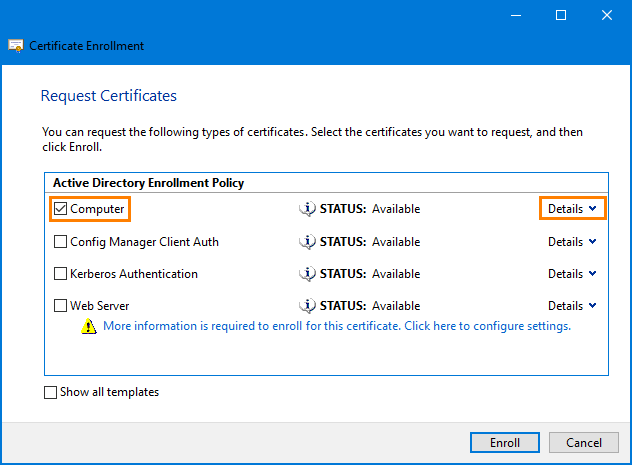Viewport: 632px width, 465px height.
Task: Uncheck the Computer certificate checkbox
Action: 60,209
